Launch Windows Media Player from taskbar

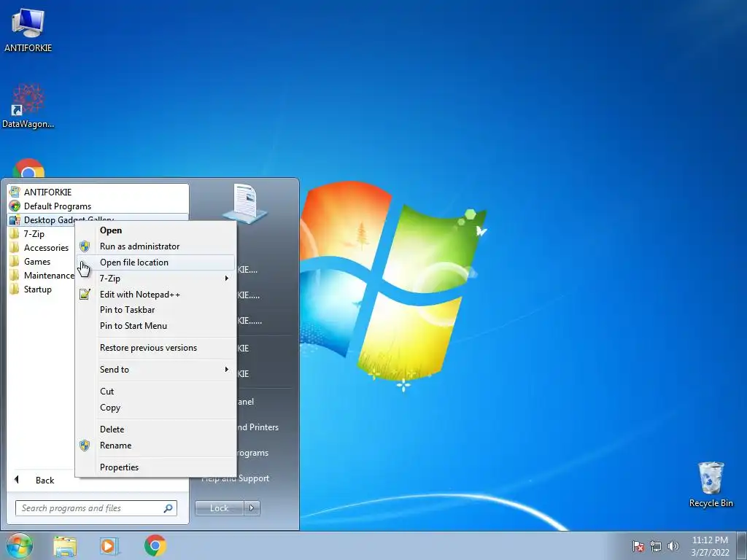coord(109,545)
